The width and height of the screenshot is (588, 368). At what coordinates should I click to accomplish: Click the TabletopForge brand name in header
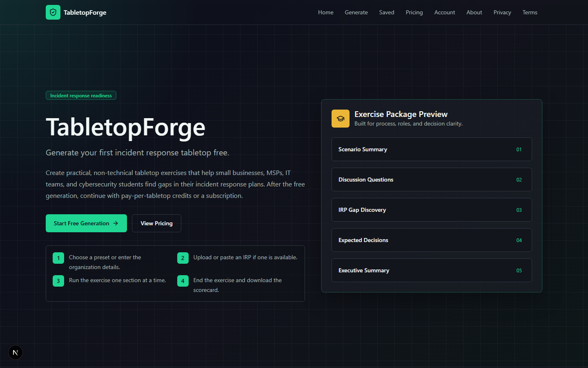click(x=85, y=12)
